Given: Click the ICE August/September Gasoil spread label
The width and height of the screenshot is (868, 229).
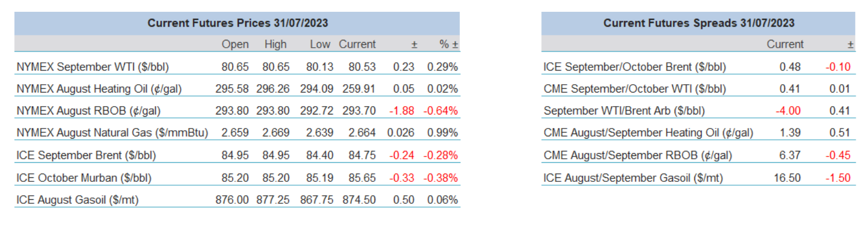Looking at the screenshot, I should pos(633,177).
